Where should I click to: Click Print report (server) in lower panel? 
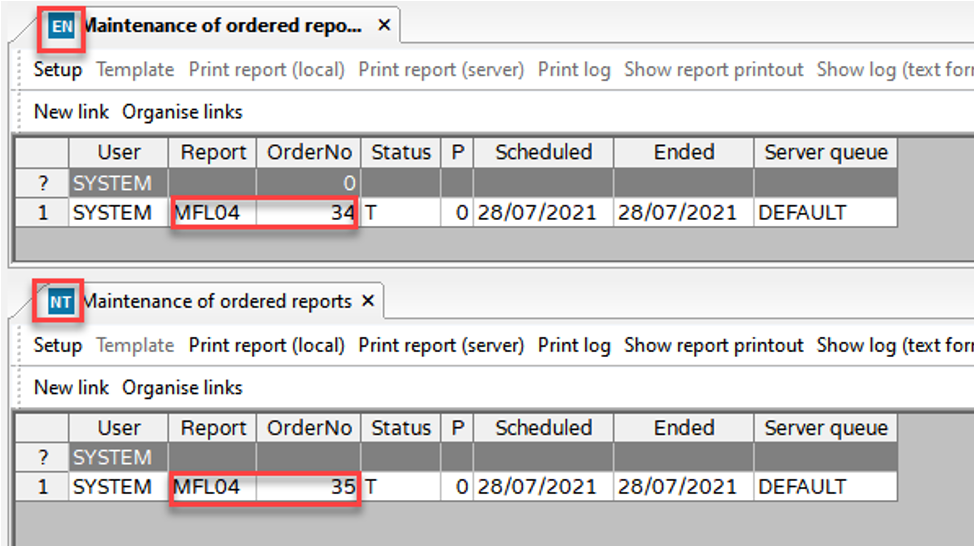(441, 345)
